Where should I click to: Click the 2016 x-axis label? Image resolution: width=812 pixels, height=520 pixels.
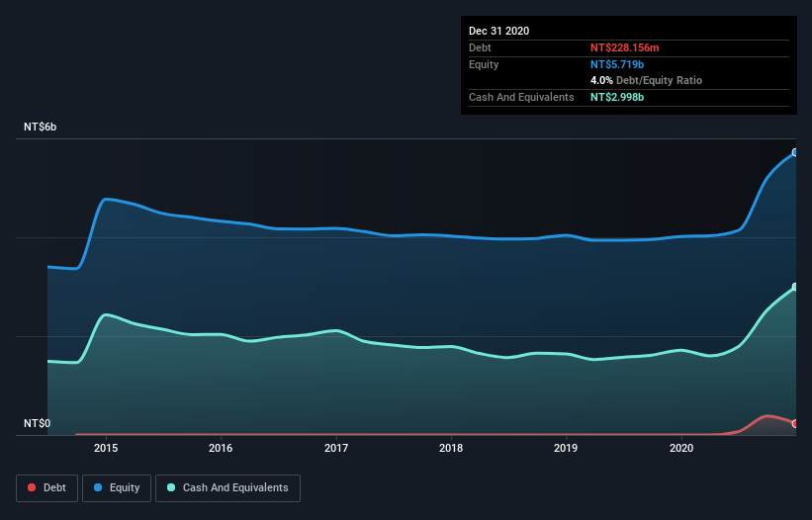point(221,448)
